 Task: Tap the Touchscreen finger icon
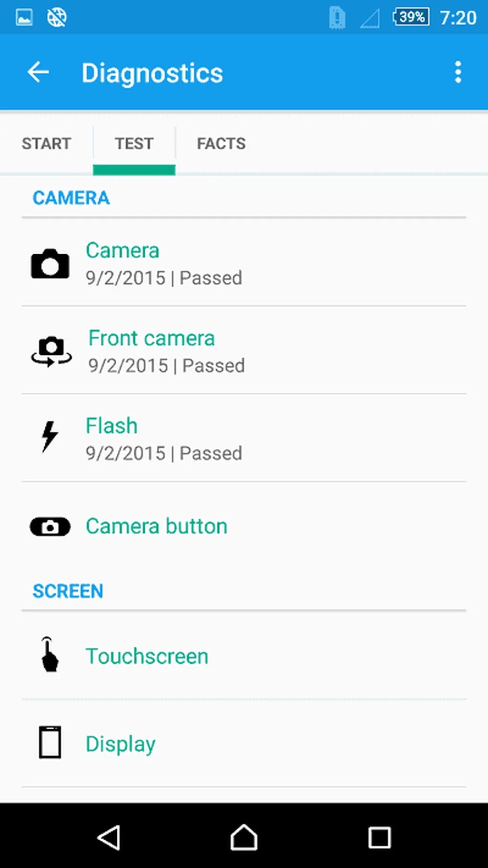point(49,655)
